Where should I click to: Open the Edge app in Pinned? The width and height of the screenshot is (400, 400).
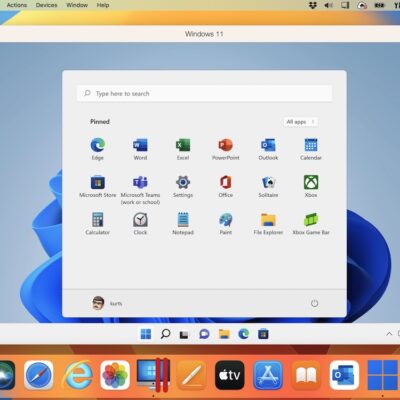(98, 149)
